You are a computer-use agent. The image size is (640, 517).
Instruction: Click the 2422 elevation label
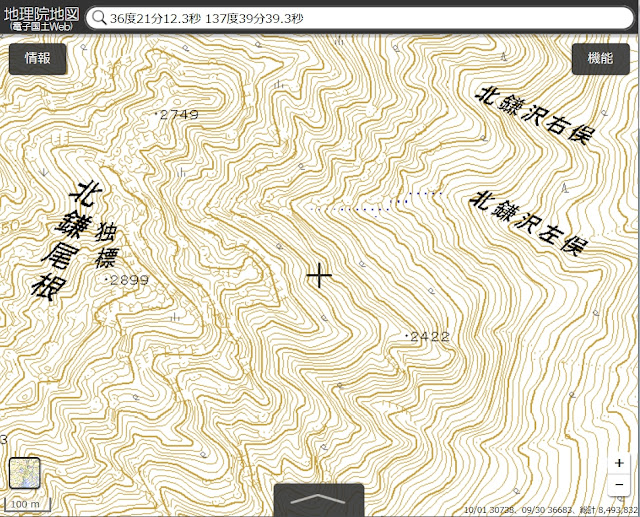coord(428,337)
